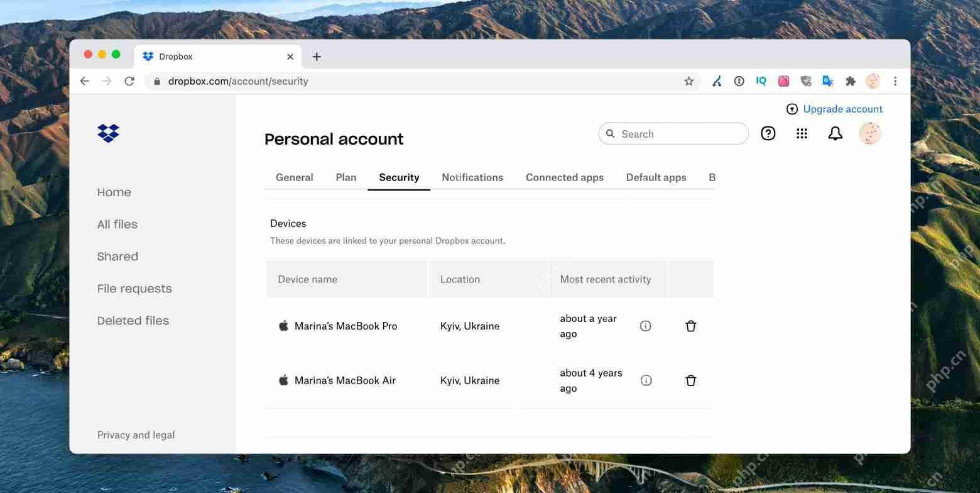Switch to the Plan tab
The height and width of the screenshot is (493, 980).
tap(346, 177)
